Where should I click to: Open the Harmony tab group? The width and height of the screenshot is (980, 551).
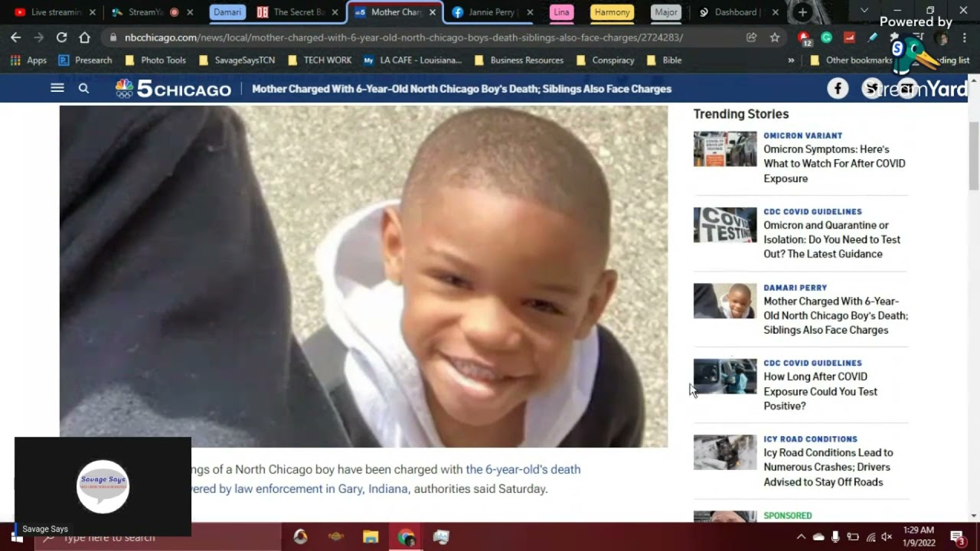click(x=612, y=12)
